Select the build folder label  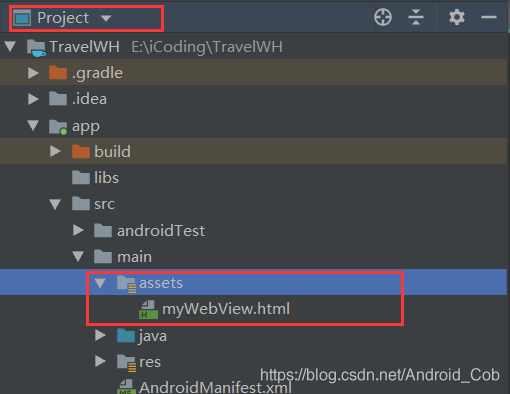[x=112, y=152]
